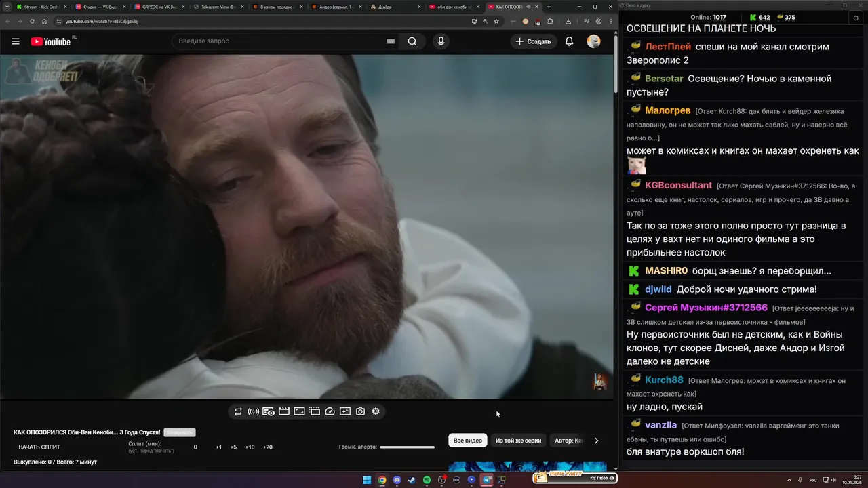Open Discord from the taskbar
Screen dimensions: 868x488
[397, 480]
